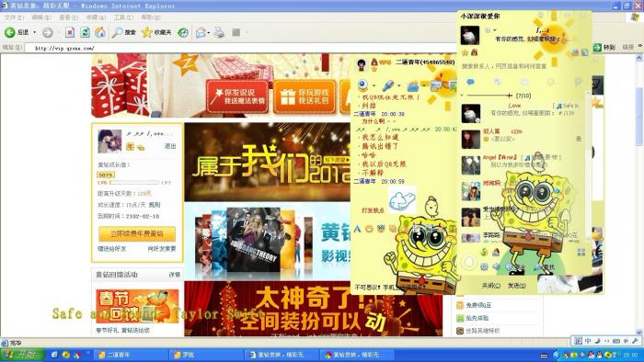Click the Windows Start button
Image resolution: width=644 pixels, height=362 pixels.
tap(22, 355)
